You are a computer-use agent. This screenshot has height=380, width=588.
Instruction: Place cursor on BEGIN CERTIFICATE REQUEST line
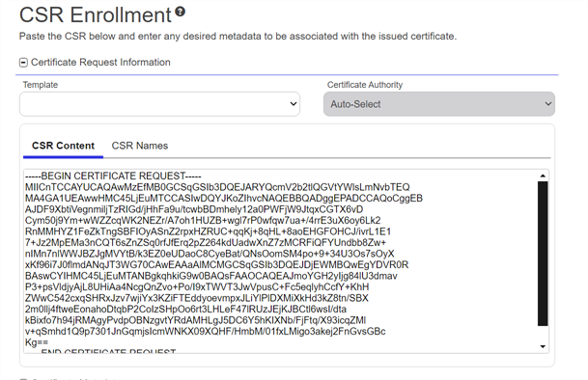click(113, 176)
